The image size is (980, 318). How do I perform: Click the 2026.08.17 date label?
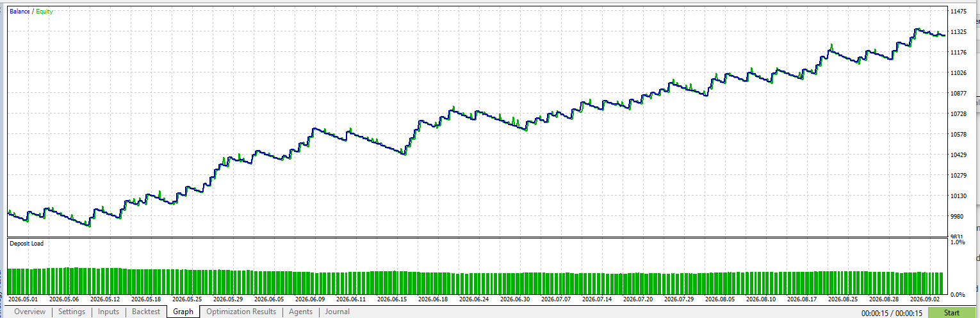803,299
